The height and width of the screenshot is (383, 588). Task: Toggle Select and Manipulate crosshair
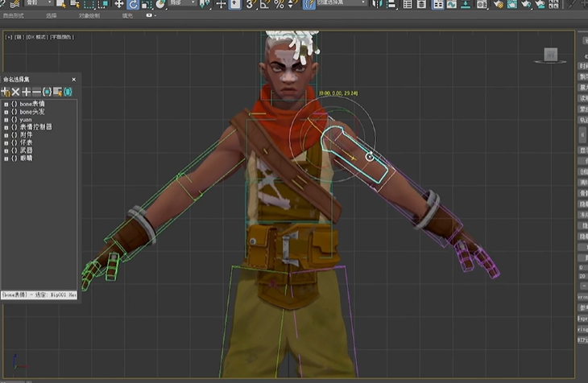coord(222,4)
